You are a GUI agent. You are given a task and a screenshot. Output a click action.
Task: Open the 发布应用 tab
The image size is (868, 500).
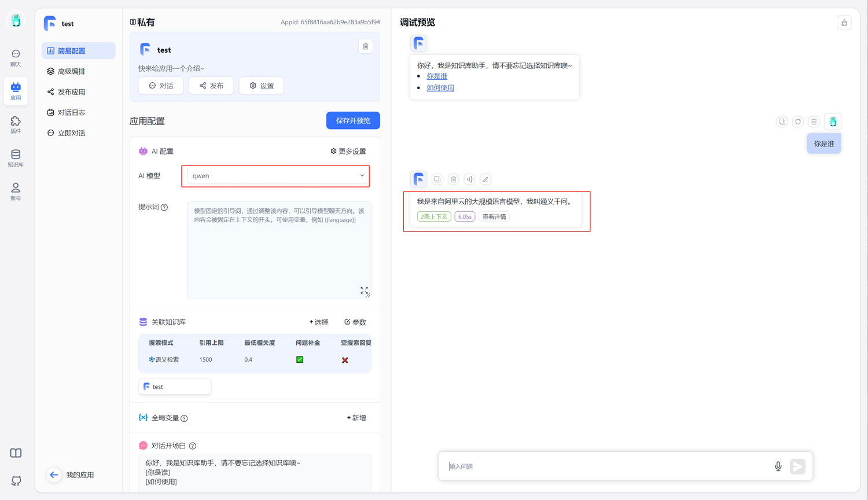coord(78,92)
